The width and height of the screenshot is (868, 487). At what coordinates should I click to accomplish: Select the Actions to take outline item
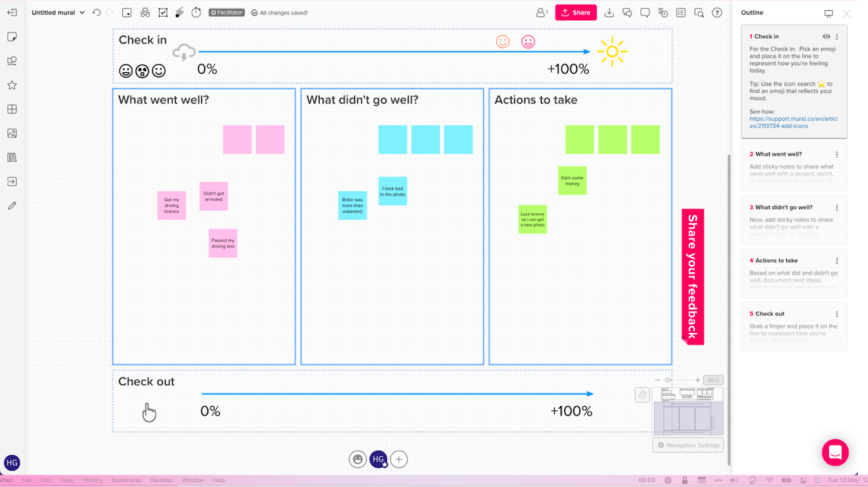coord(793,273)
